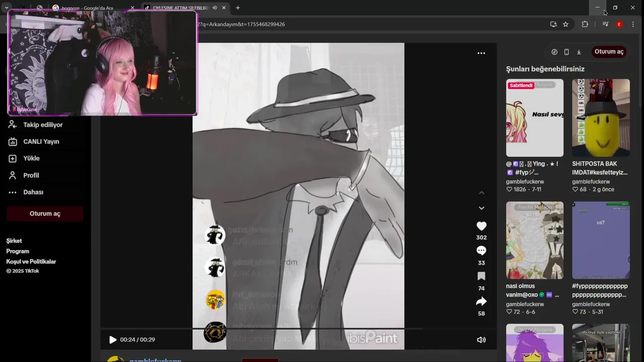Click the TikTok coin icon beside Oturum aç
This screenshot has height=362, width=644.
click(x=554, y=52)
